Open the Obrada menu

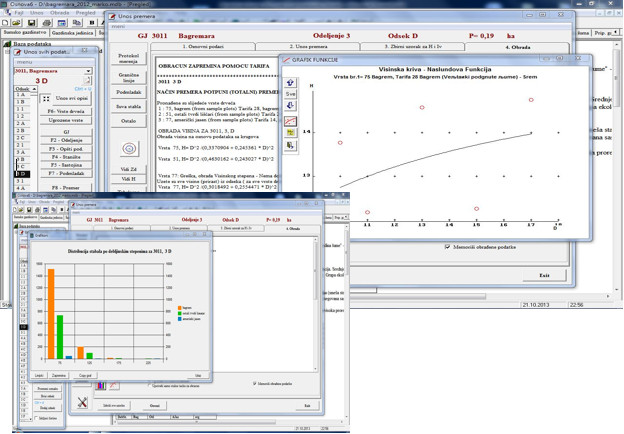coord(60,13)
